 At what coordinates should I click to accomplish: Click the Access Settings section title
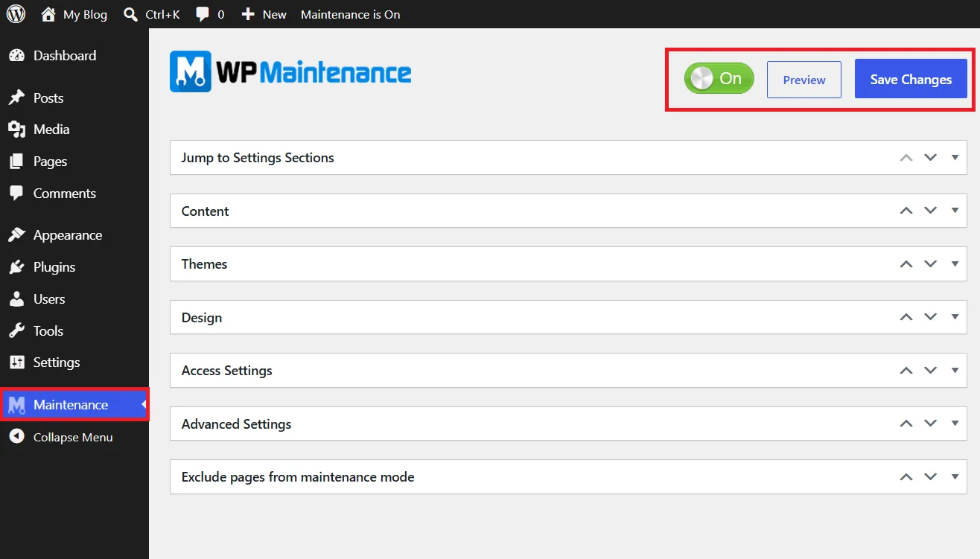tap(227, 371)
